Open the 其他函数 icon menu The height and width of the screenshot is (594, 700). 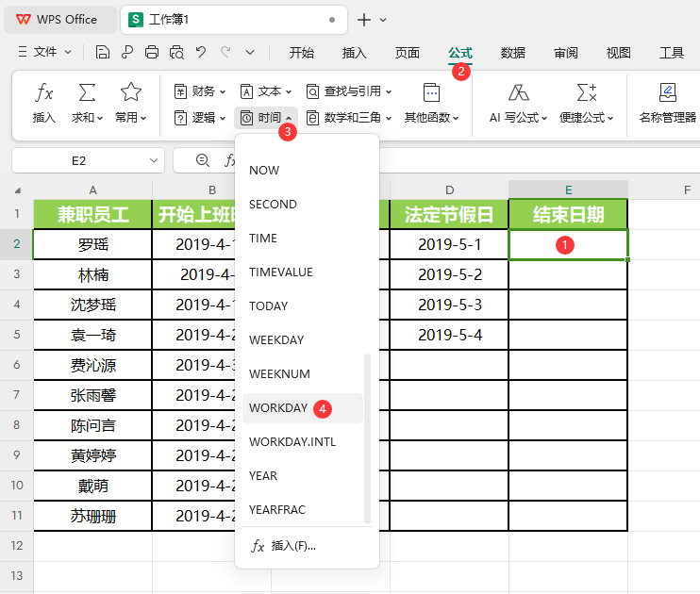tap(431, 92)
